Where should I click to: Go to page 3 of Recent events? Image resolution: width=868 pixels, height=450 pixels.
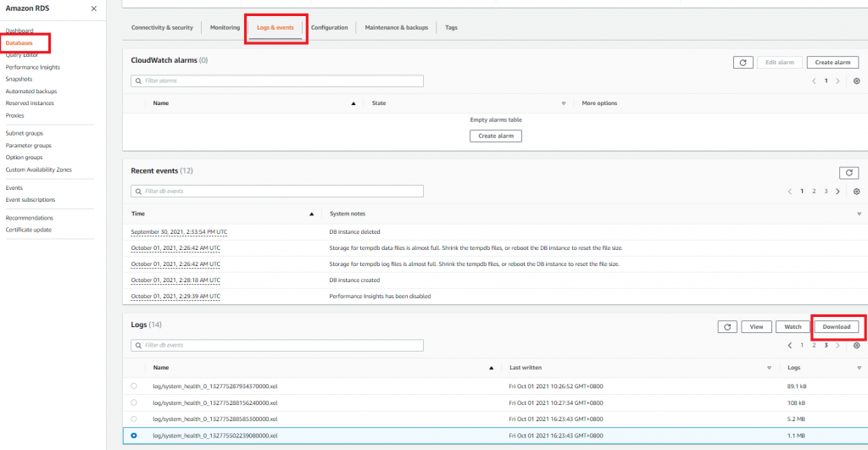click(x=826, y=192)
